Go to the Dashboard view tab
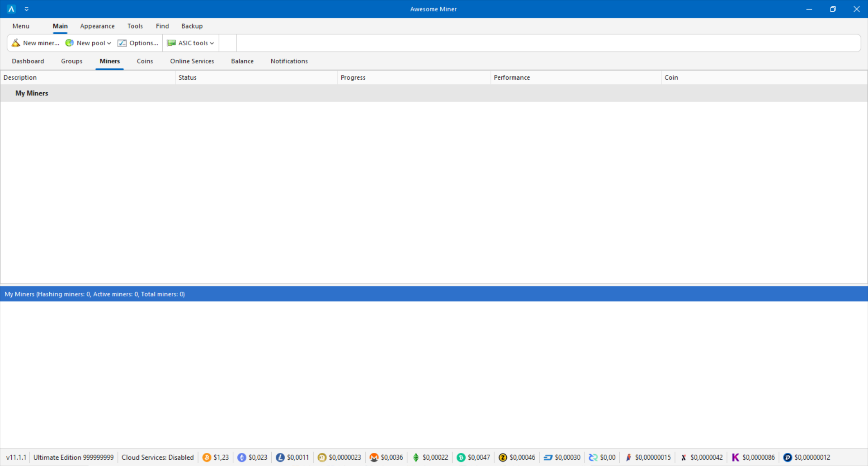 28,61
